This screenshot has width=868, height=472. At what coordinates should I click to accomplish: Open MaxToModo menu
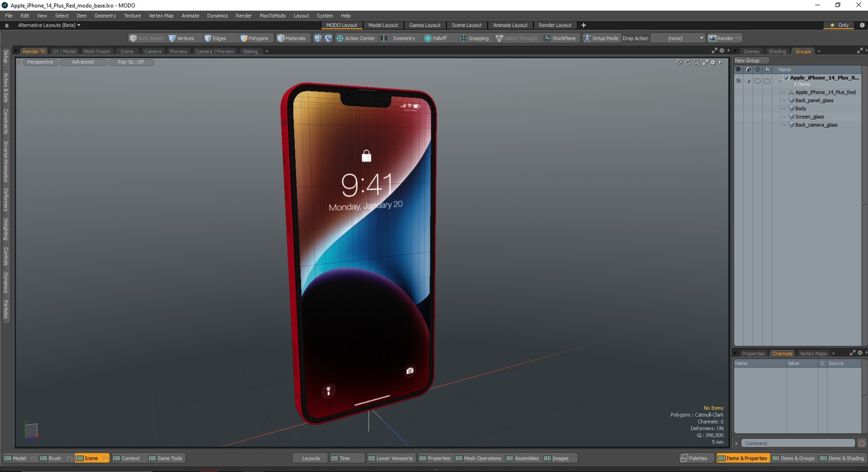tap(273, 15)
